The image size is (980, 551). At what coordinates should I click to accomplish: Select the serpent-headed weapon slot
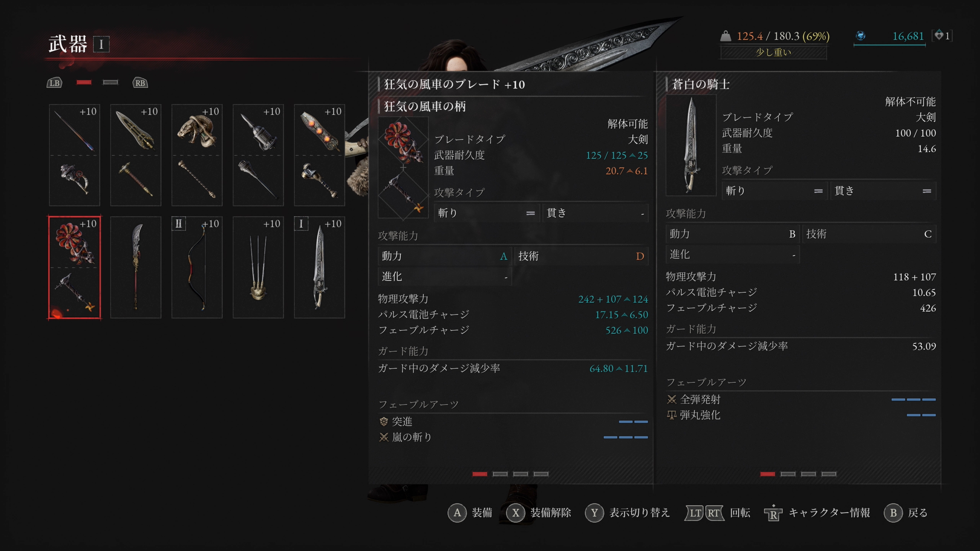(197, 155)
